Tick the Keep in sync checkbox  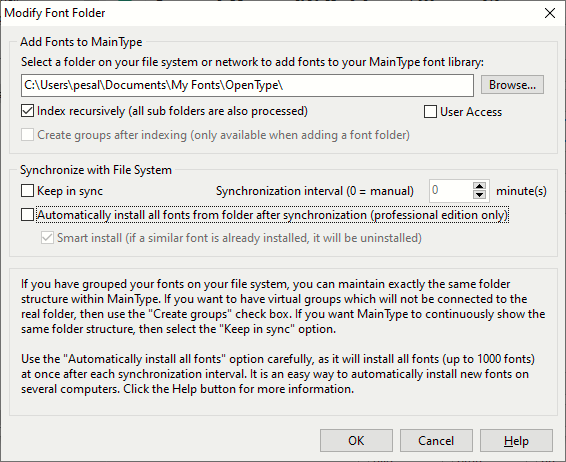click(27, 191)
